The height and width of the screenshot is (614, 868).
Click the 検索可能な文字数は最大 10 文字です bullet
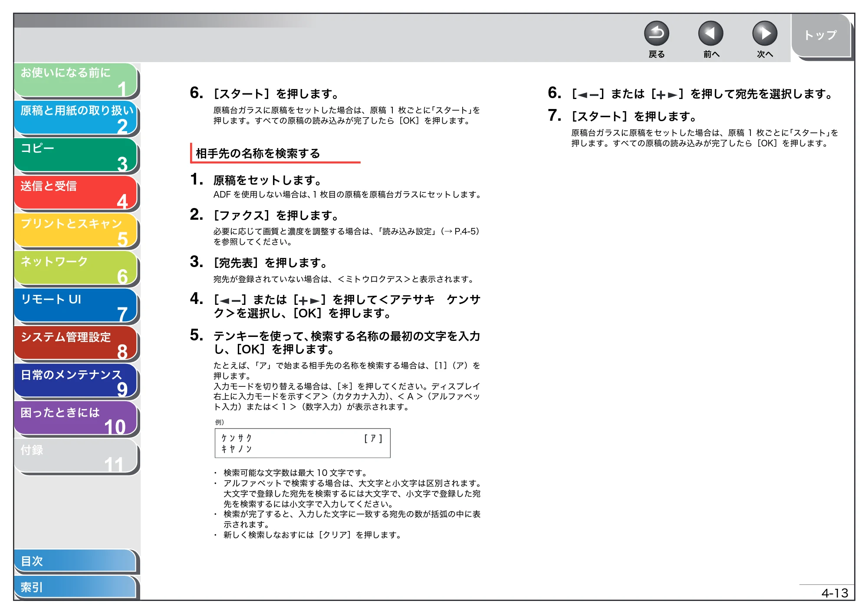(295, 473)
